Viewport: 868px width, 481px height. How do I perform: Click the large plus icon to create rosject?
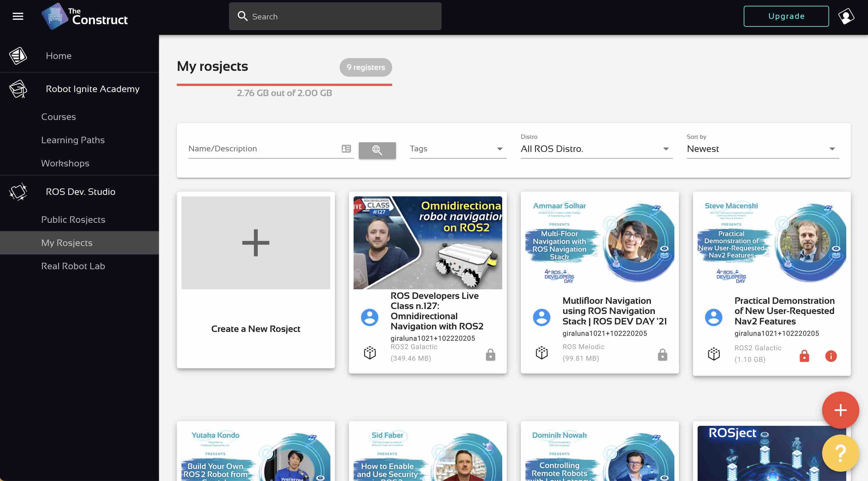[x=256, y=243]
